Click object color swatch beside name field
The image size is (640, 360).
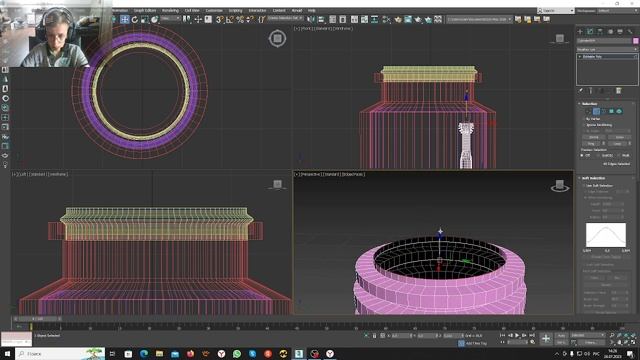636,41
